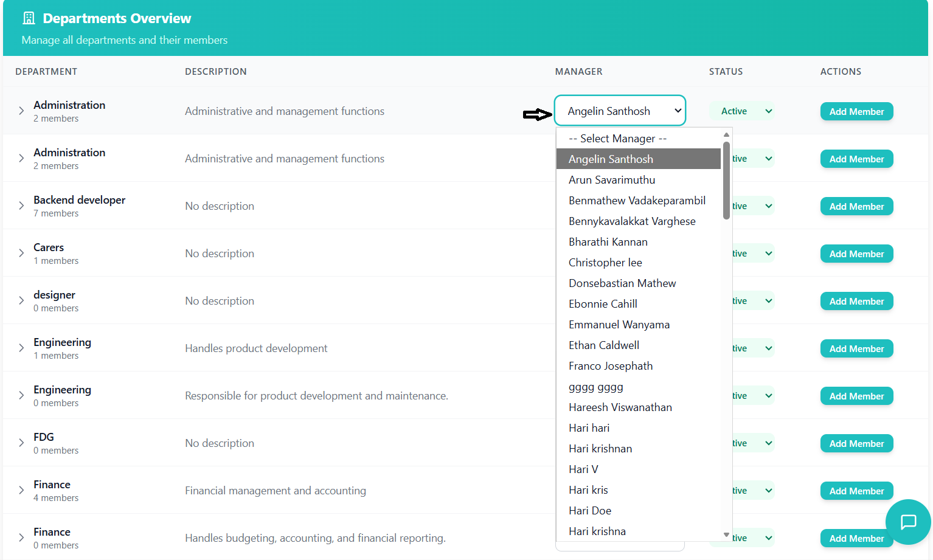The height and width of the screenshot is (560, 933).
Task: Click the building icon beside Departments Overview
Action: click(x=29, y=18)
